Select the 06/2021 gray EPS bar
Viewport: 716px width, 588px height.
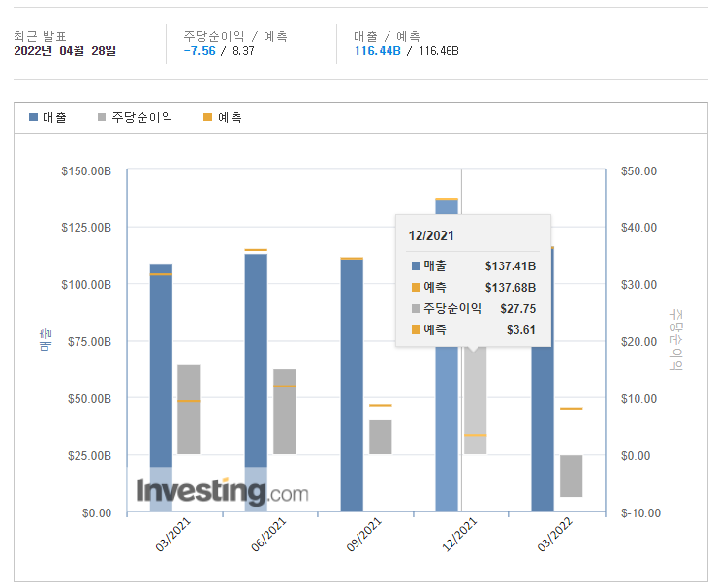(x=285, y=412)
